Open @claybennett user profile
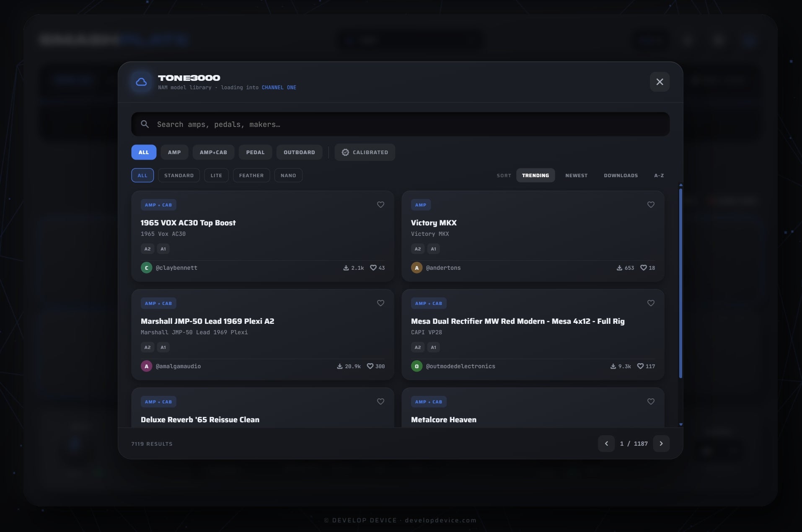 (x=176, y=268)
